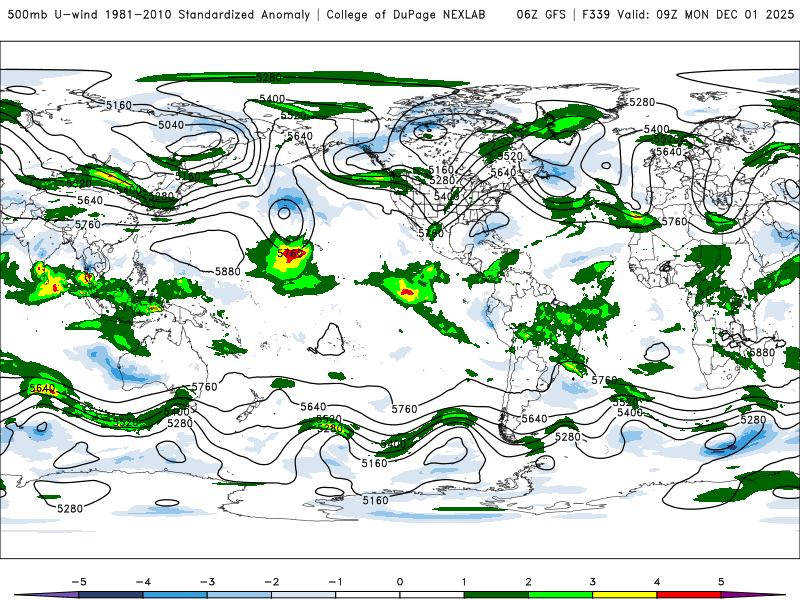Click the '06Z GFS' model run text

click(x=541, y=14)
